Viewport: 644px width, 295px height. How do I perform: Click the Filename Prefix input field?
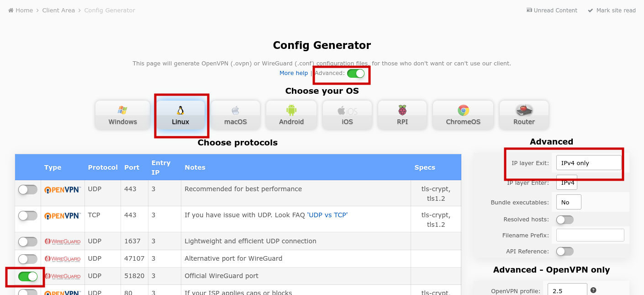(x=590, y=235)
